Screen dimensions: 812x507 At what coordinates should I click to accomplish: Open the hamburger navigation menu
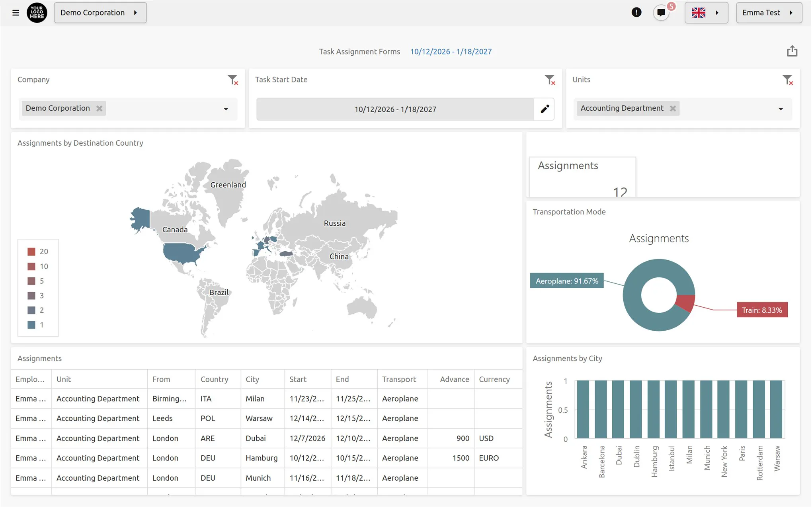pyautogui.click(x=16, y=13)
